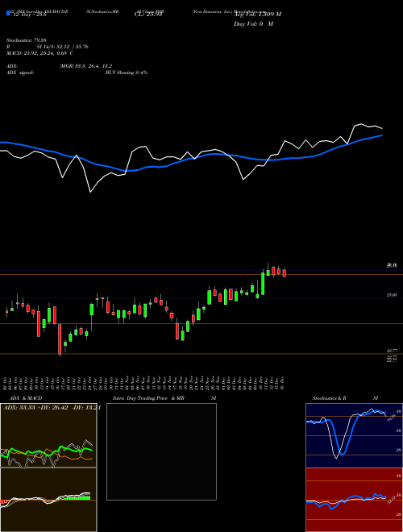This screenshot has height=532, width=403.
Task: Click the 'CL: 25.93' closing price text
Action: (x=149, y=15)
